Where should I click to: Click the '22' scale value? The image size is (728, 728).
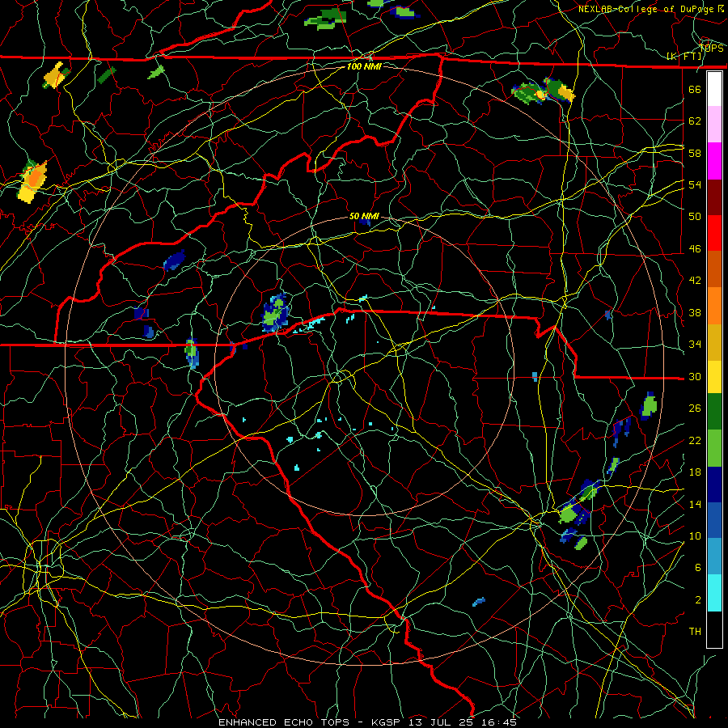coord(695,440)
